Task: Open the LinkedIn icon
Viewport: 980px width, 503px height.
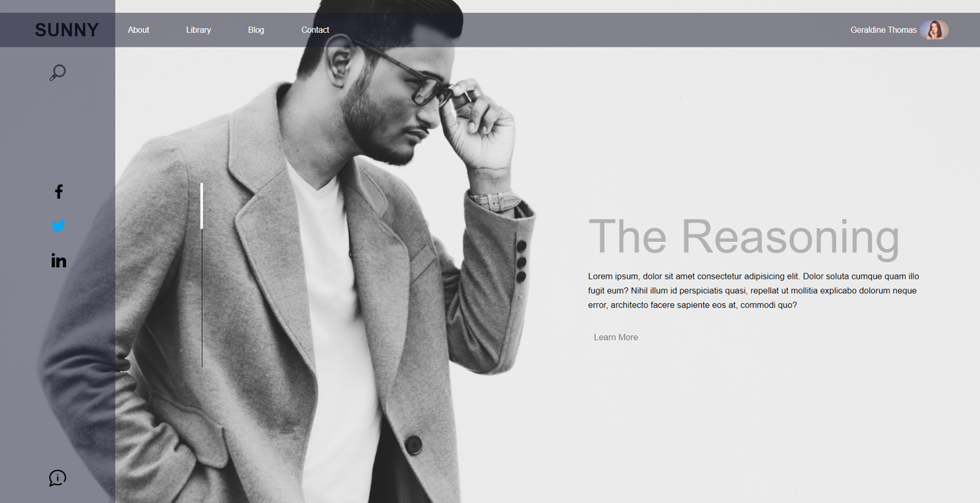Action: coord(59,260)
